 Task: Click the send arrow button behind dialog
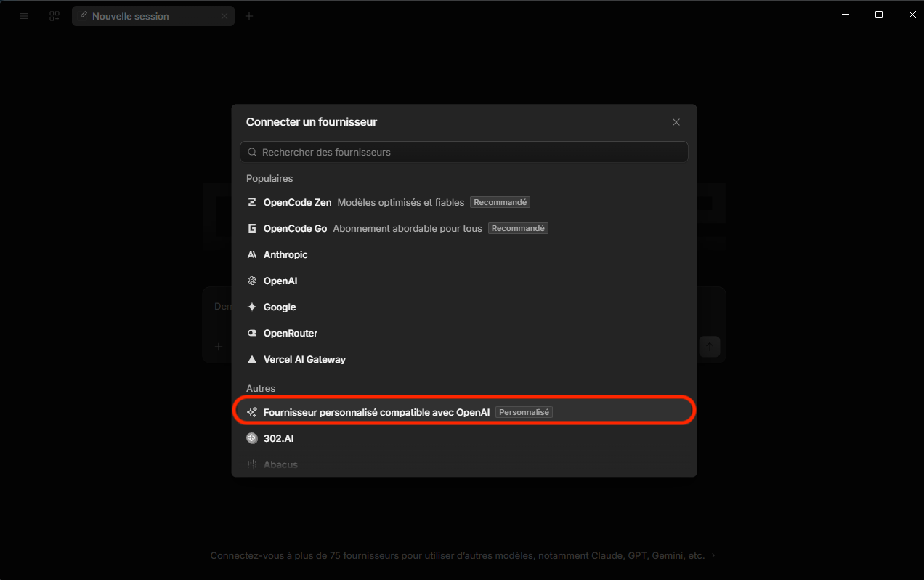(x=709, y=347)
